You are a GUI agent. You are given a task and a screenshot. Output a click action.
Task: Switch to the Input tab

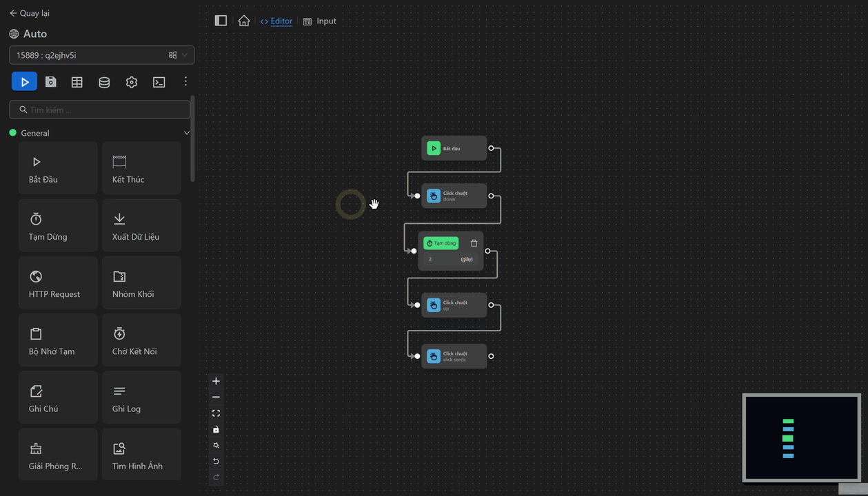point(320,21)
